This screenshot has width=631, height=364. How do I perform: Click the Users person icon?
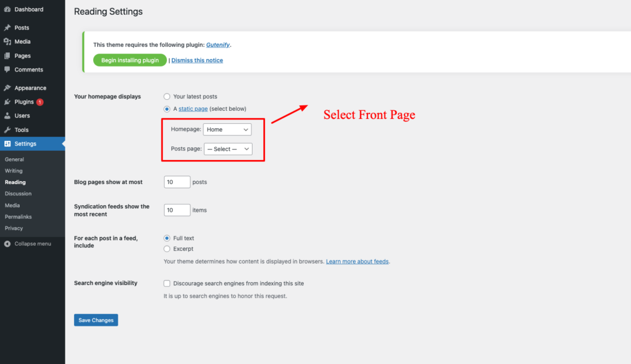[x=7, y=116]
